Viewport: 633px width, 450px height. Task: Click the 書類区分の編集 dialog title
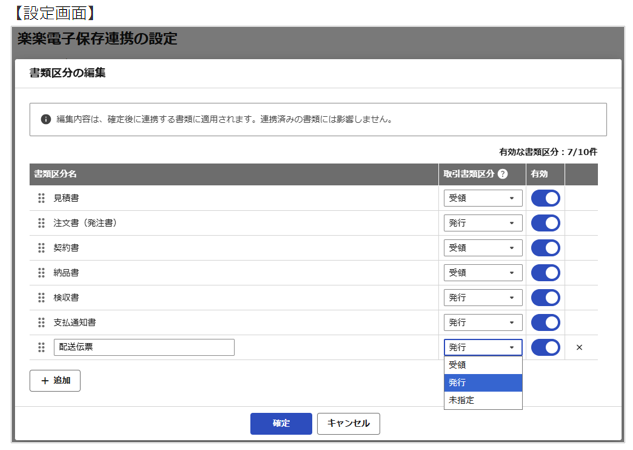click(67, 73)
